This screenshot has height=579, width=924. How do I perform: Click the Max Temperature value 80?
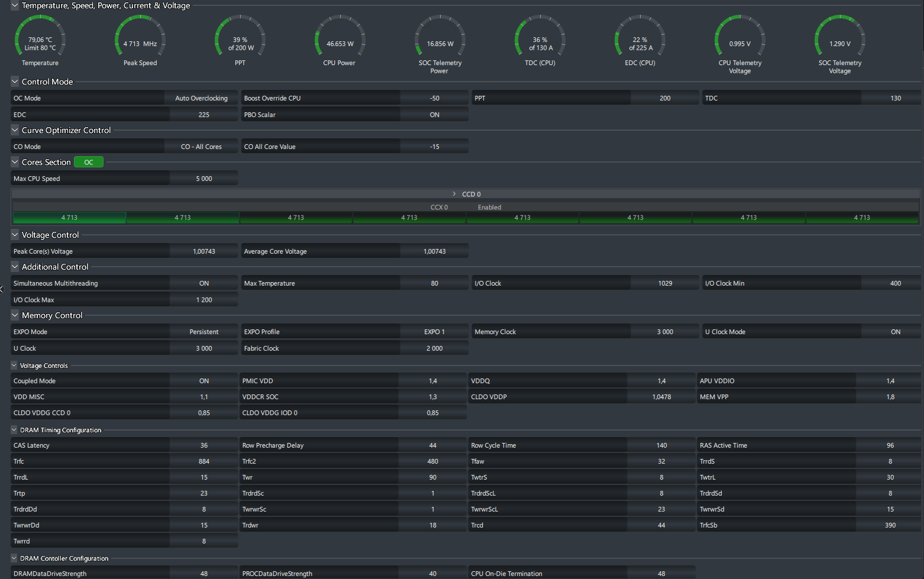point(435,283)
